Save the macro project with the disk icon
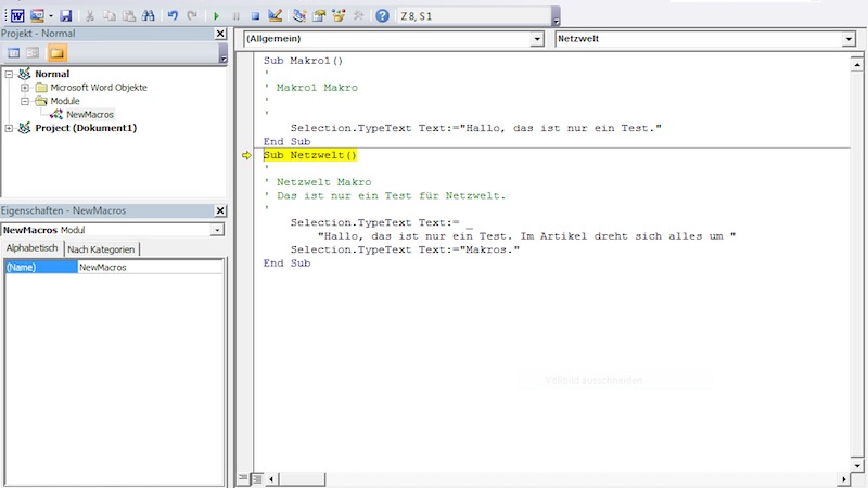 [66, 16]
